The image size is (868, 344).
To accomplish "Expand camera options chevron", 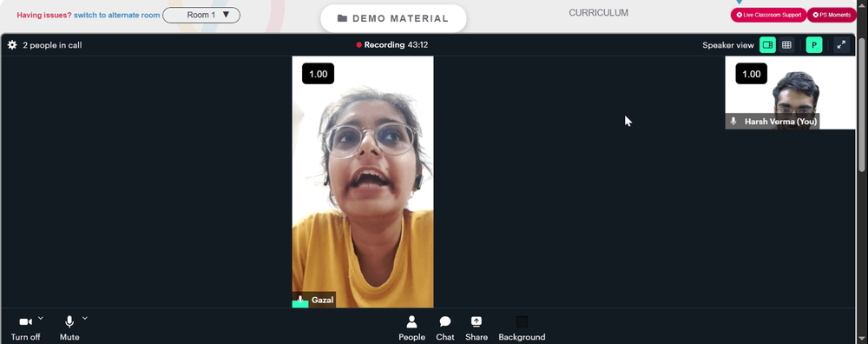I will tap(41, 319).
